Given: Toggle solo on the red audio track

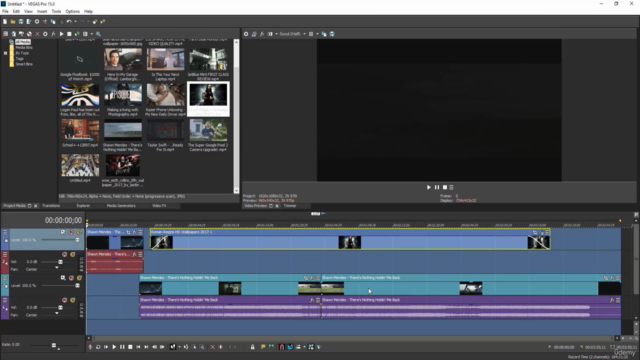Looking at the screenshot, I should coord(73,255).
